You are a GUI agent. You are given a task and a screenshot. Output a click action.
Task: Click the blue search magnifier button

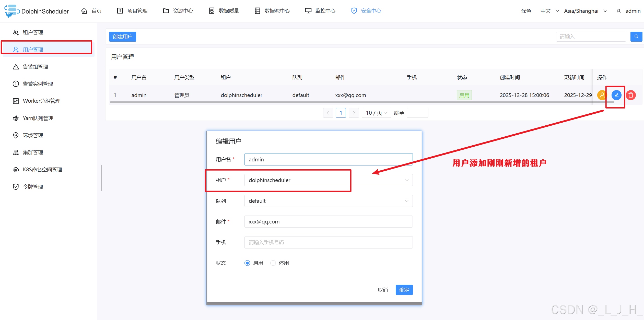(636, 37)
